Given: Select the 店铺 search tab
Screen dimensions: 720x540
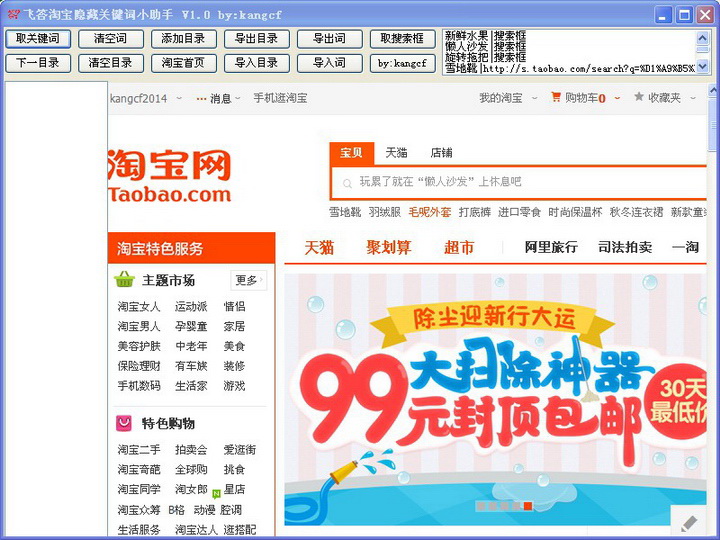Looking at the screenshot, I should pos(441,152).
